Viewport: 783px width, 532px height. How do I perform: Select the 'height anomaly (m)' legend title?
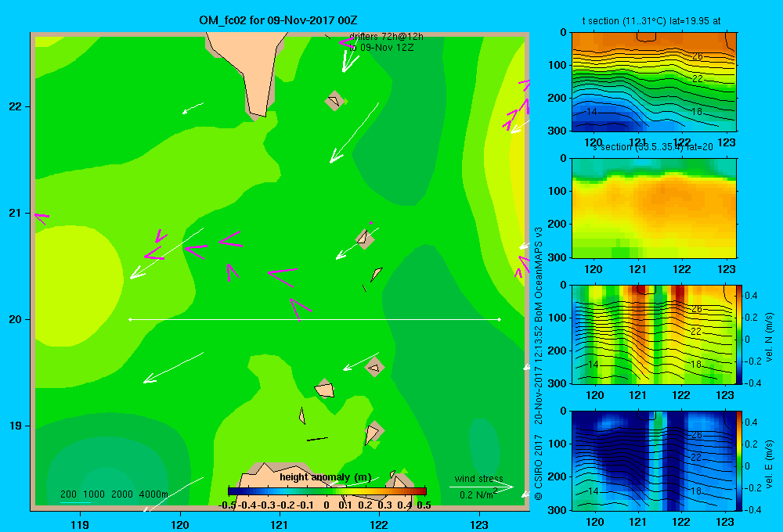(326, 477)
